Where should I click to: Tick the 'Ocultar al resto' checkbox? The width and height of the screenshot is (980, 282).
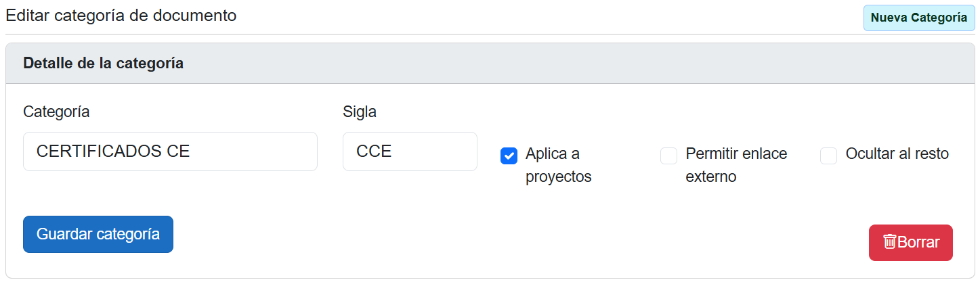pos(828,156)
